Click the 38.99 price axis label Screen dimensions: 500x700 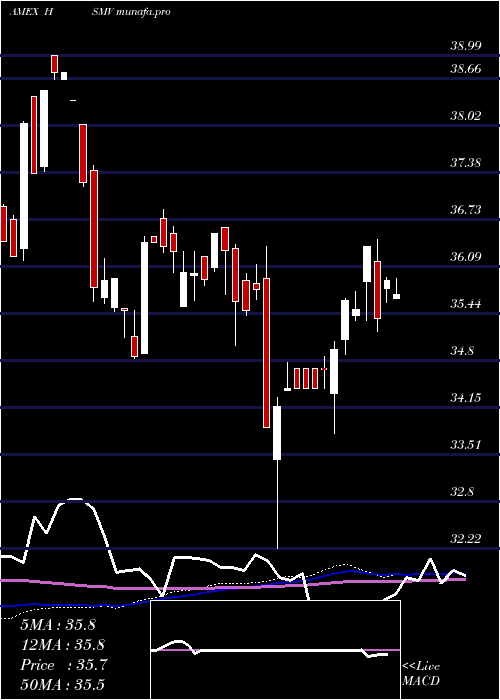point(466,46)
